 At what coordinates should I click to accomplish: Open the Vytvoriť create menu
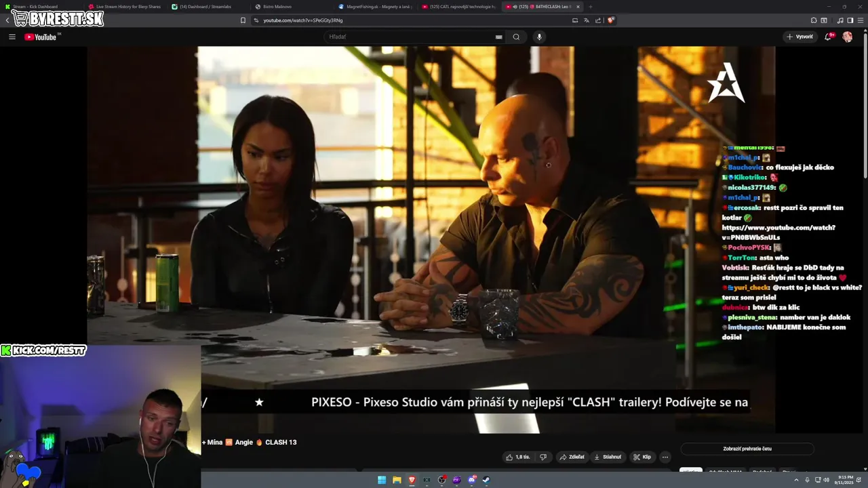click(800, 37)
